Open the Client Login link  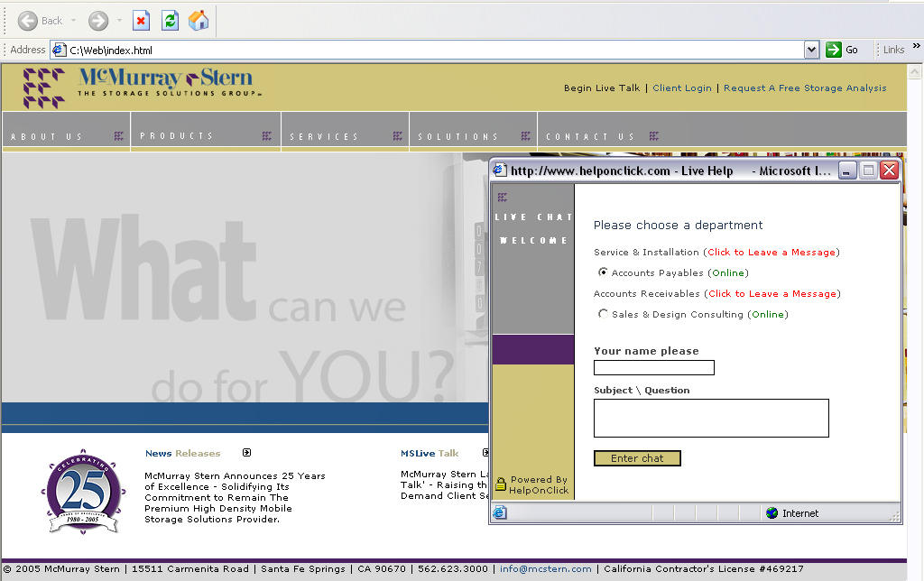pos(682,88)
